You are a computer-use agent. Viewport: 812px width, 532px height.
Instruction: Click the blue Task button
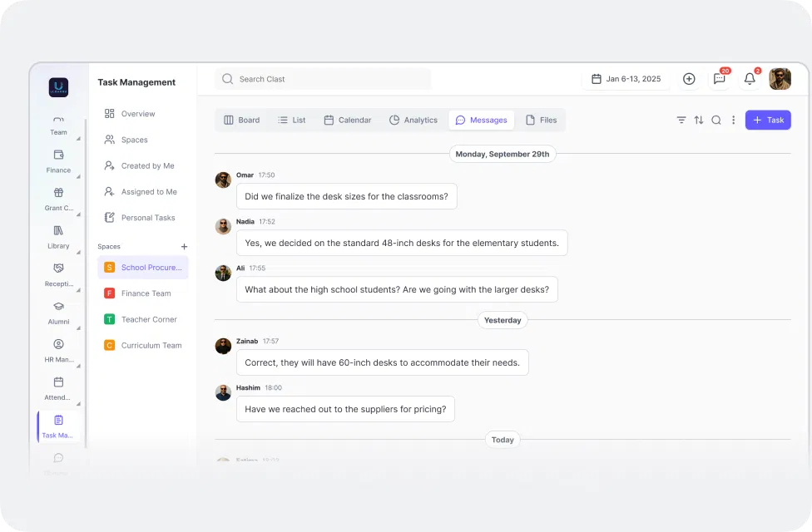tap(768, 120)
